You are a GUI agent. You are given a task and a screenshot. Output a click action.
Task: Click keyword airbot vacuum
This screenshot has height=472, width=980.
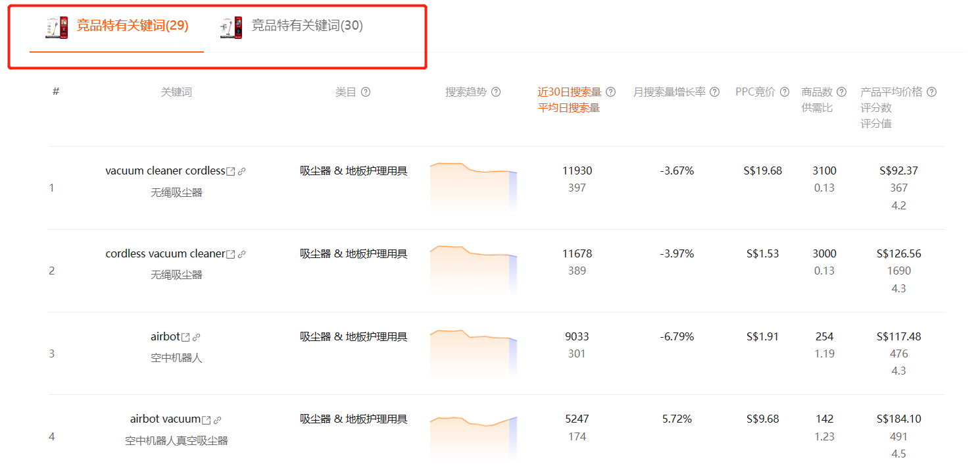[165, 419]
